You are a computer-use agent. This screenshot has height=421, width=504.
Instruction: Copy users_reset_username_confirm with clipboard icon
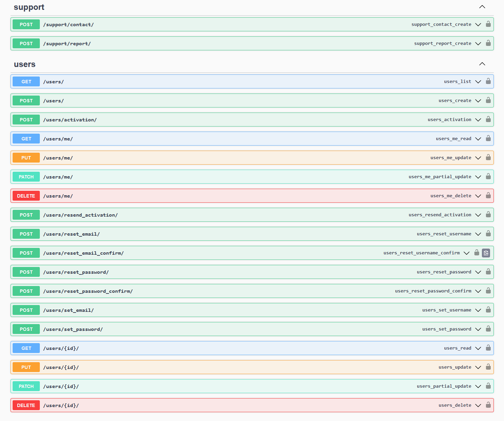pyautogui.click(x=486, y=253)
